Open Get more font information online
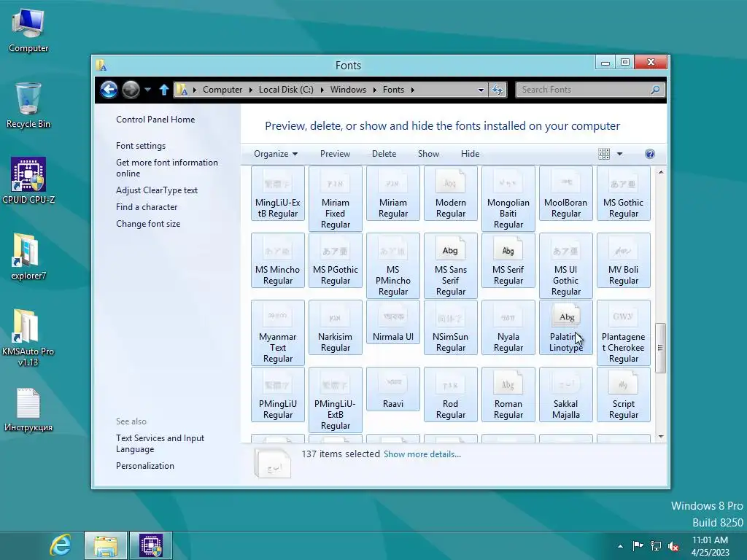The height and width of the screenshot is (560, 747). coord(167,168)
